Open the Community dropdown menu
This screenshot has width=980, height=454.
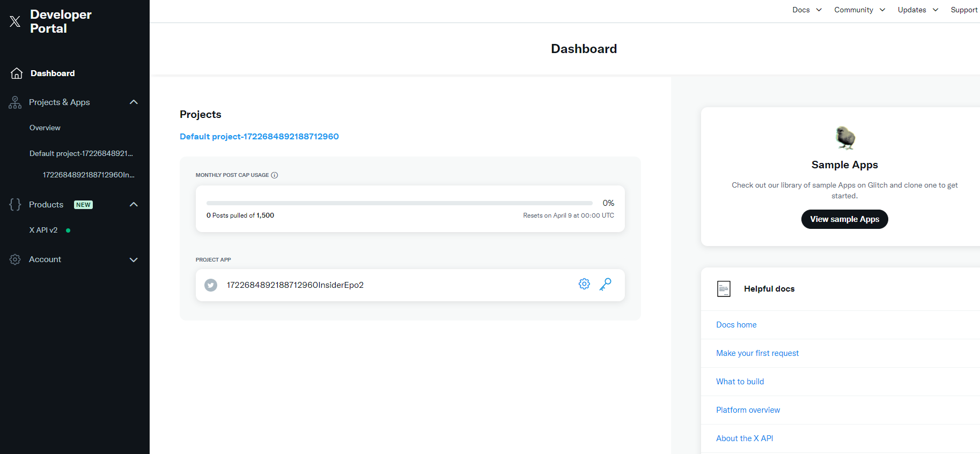click(x=859, y=10)
